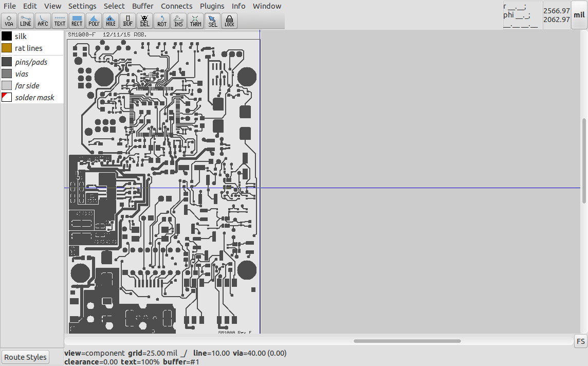Pick the POLY polygon tool
The height and width of the screenshot is (366, 588).
pos(94,21)
